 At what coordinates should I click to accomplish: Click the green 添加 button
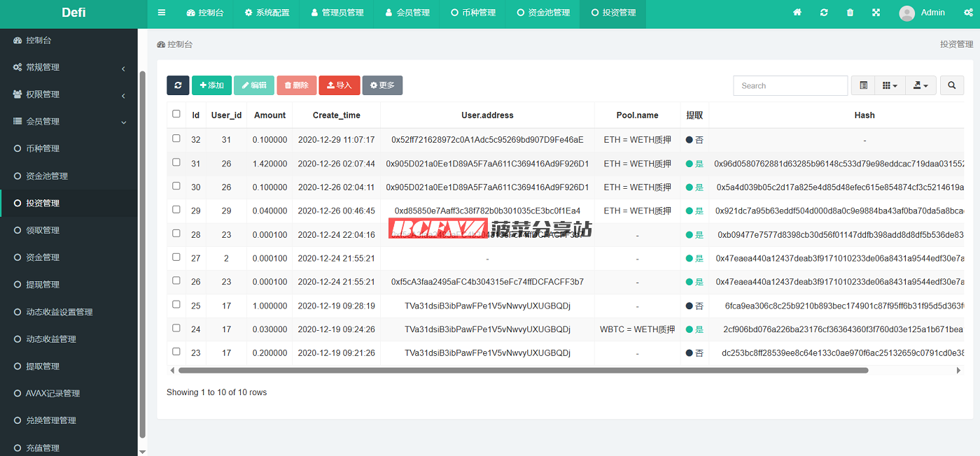coord(211,85)
